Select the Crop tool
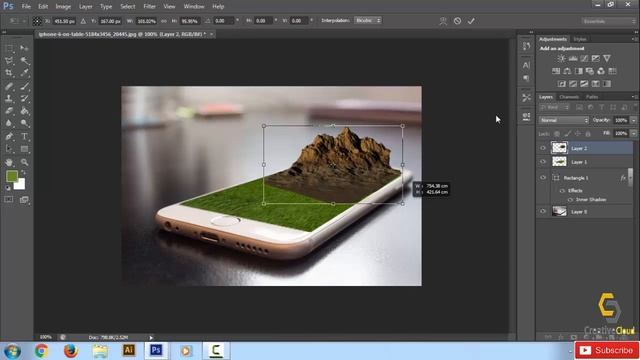This screenshot has height=360, width=640. [9, 73]
